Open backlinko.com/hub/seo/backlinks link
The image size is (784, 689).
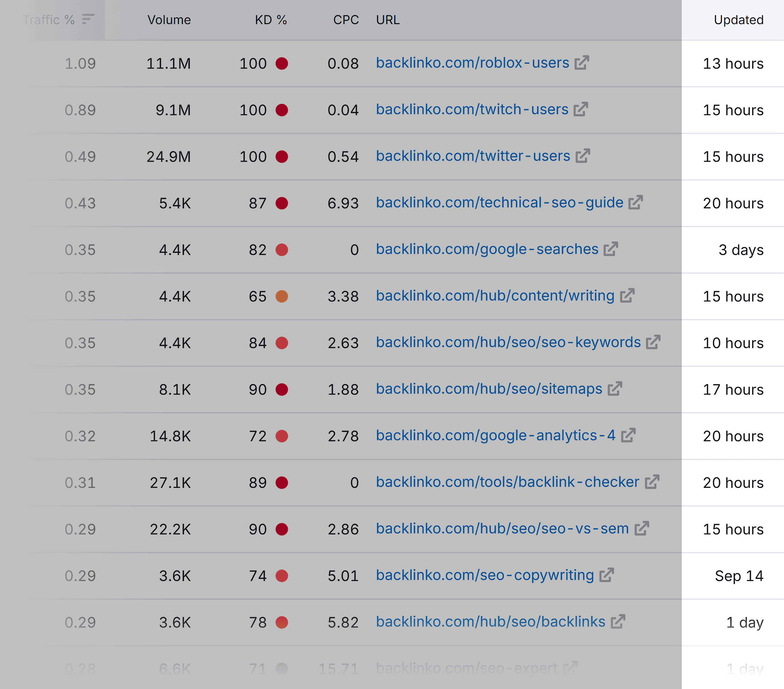pyautogui.click(x=490, y=622)
